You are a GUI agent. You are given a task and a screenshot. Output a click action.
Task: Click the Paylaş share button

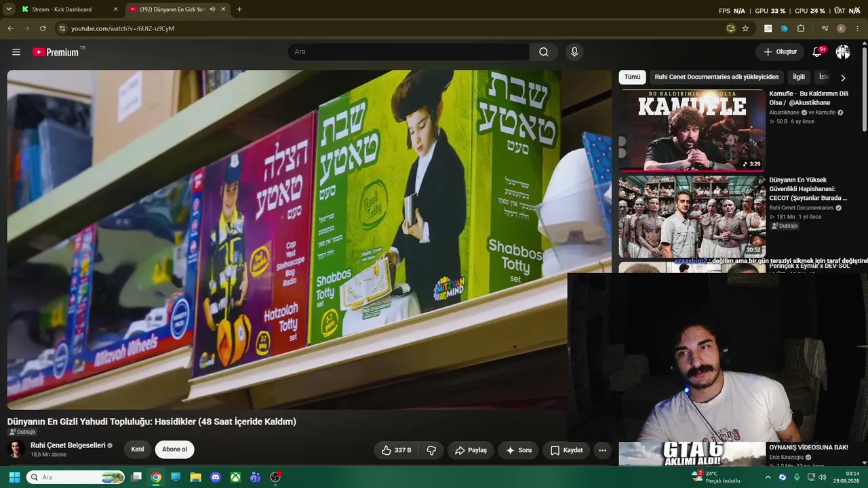point(471,450)
